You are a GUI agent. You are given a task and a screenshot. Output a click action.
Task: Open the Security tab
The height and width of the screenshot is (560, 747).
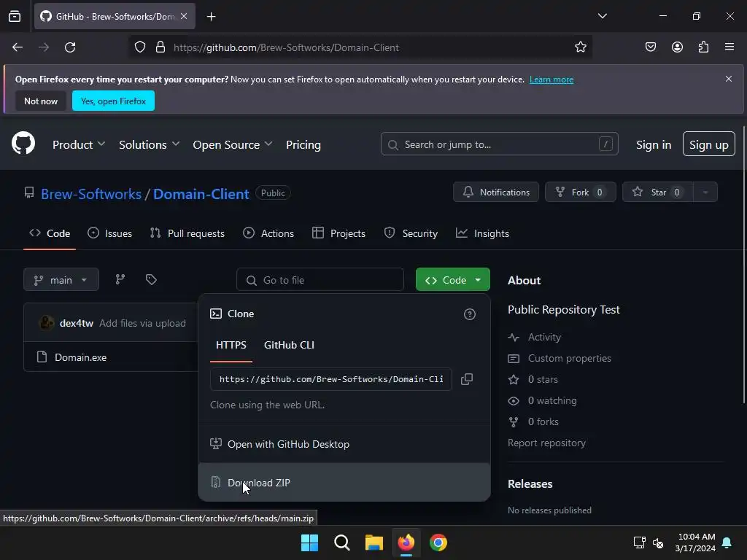click(x=411, y=233)
